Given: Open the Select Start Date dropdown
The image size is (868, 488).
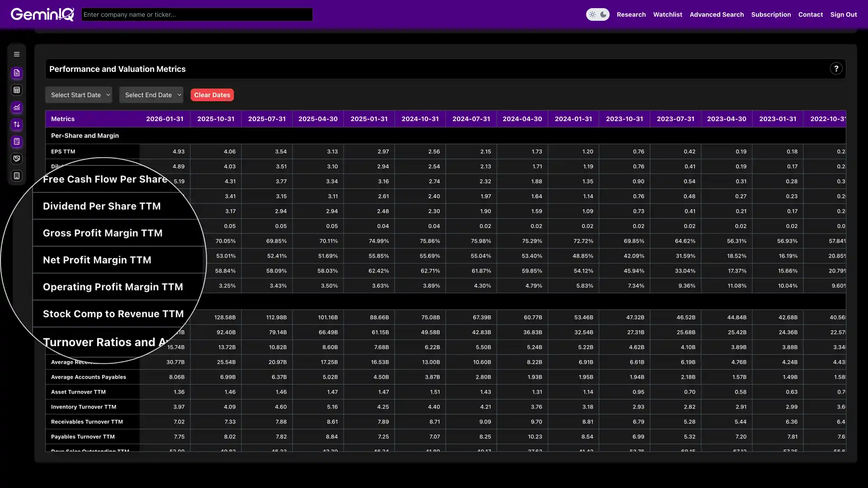Looking at the screenshot, I should [79, 94].
